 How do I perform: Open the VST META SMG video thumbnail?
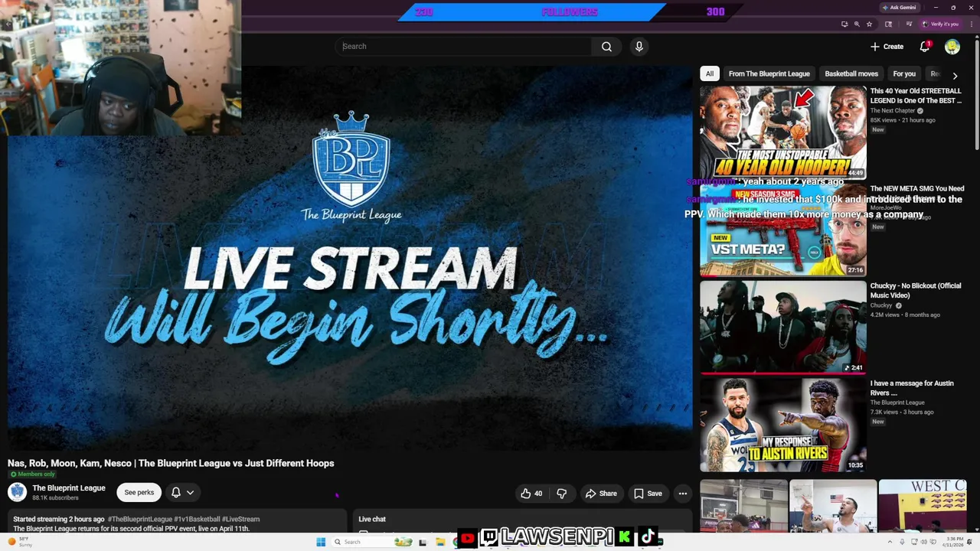coord(783,230)
